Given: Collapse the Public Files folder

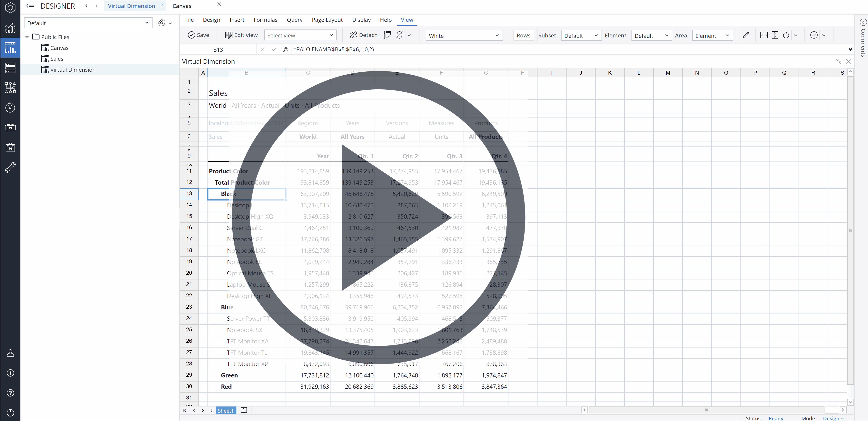Looking at the screenshot, I should pos(27,37).
